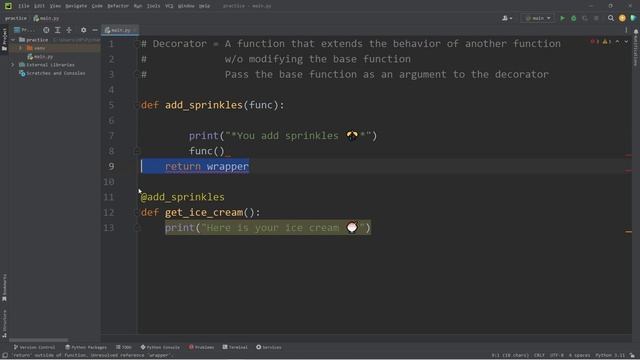Start debugging with the green bug icon

coord(573,18)
